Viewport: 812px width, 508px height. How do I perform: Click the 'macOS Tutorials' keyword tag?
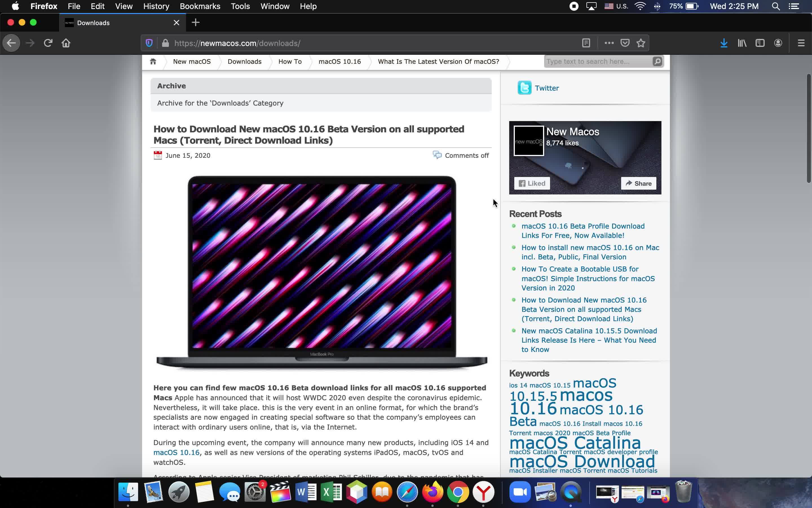pyautogui.click(x=632, y=471)
